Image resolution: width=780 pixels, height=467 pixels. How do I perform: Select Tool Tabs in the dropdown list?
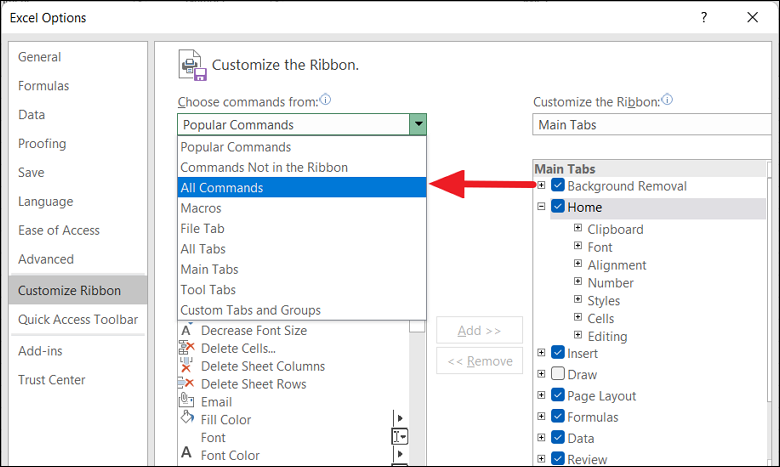coord(302,289)
